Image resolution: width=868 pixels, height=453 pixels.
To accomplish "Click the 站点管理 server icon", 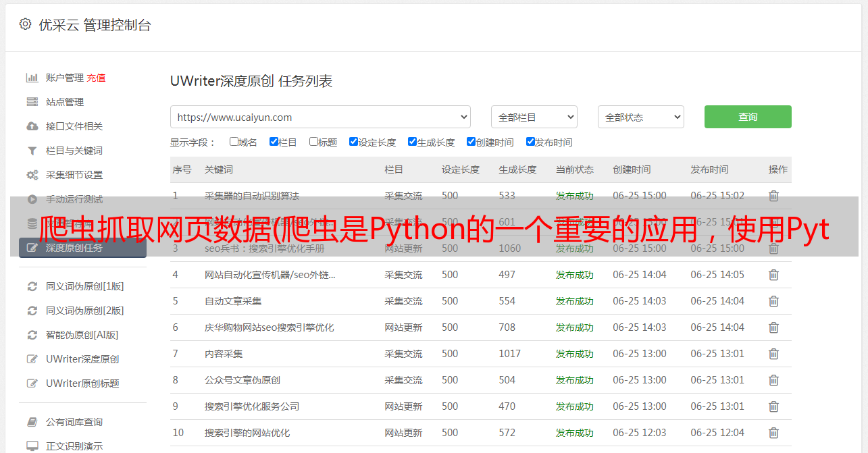I will pos(32,102).
